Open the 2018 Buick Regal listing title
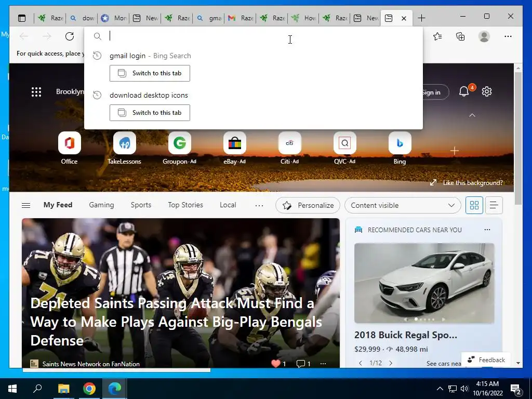The width and height of the screenshot is (532, 399). click(405, 335)
